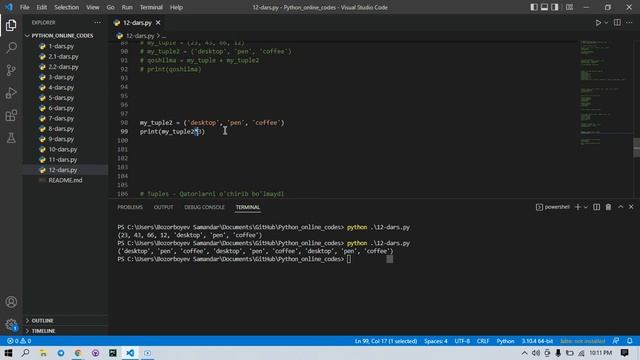Change line endings via CRLF
The height and width of the screenshot is (360, 640).
[x=483, y=341]
